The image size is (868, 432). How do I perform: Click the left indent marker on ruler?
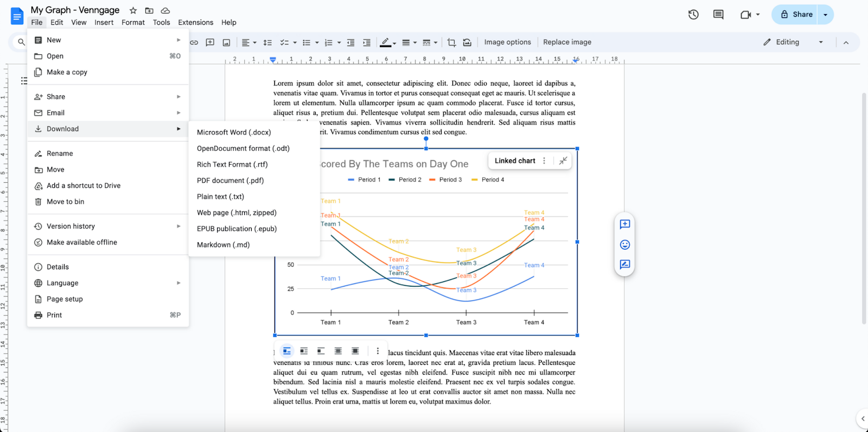[x=273, y=60]
